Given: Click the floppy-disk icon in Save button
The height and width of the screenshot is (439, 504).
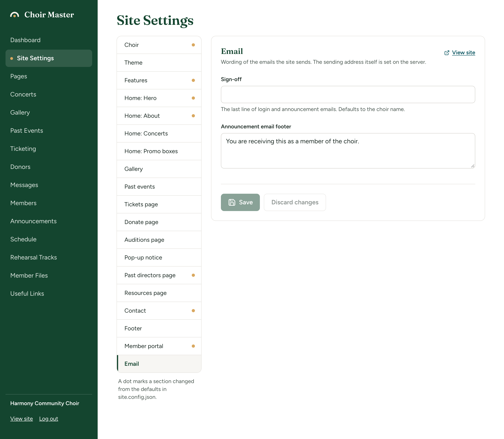Looking at the screenshot, I should pos(232,202).
